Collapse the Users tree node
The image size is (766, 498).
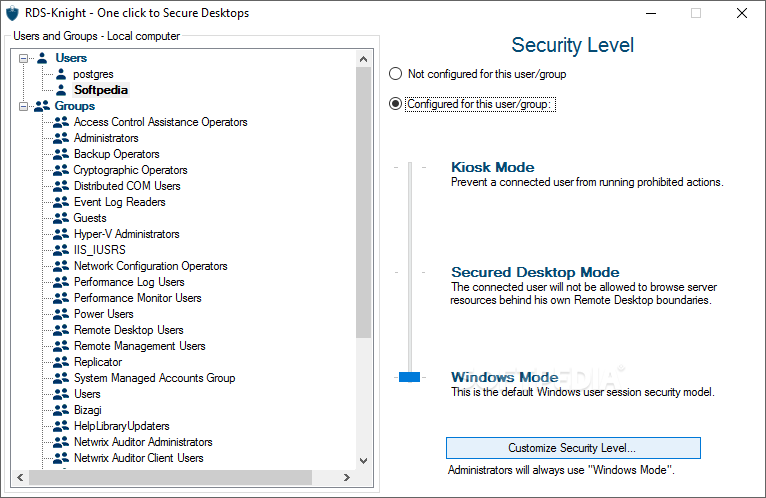23,58
